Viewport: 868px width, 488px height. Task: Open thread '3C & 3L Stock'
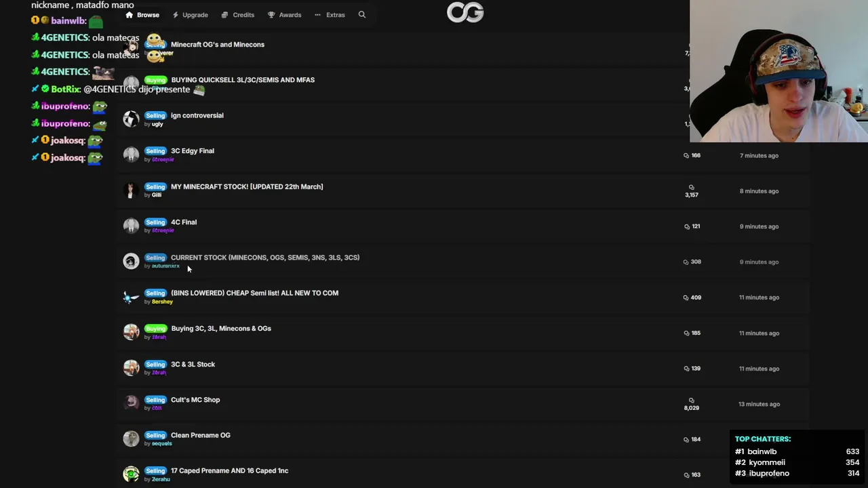(193, 364)
